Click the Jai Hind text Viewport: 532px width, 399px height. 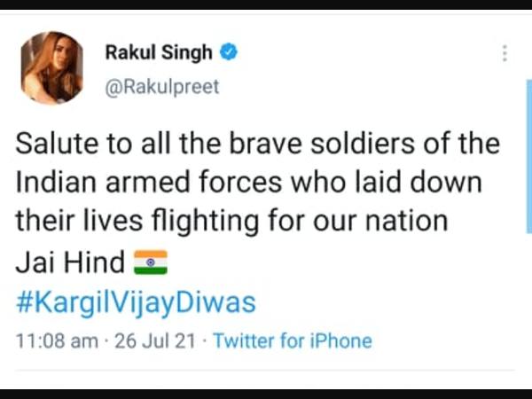point(70,262)
